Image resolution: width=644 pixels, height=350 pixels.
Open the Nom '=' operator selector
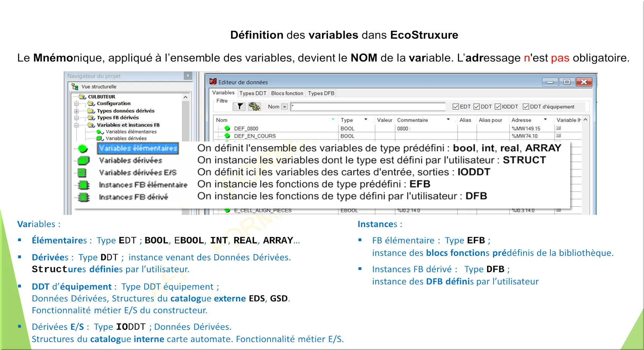(284, 107)
